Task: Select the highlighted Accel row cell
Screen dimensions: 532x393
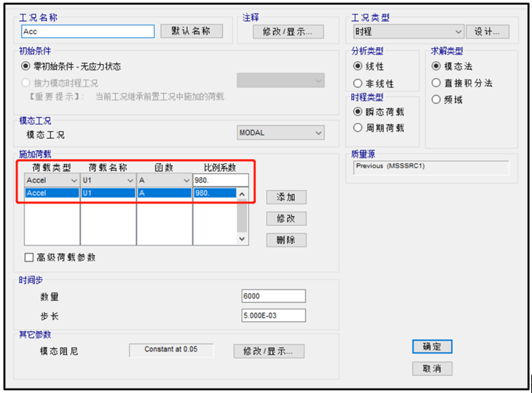Action: coord(52,193)
